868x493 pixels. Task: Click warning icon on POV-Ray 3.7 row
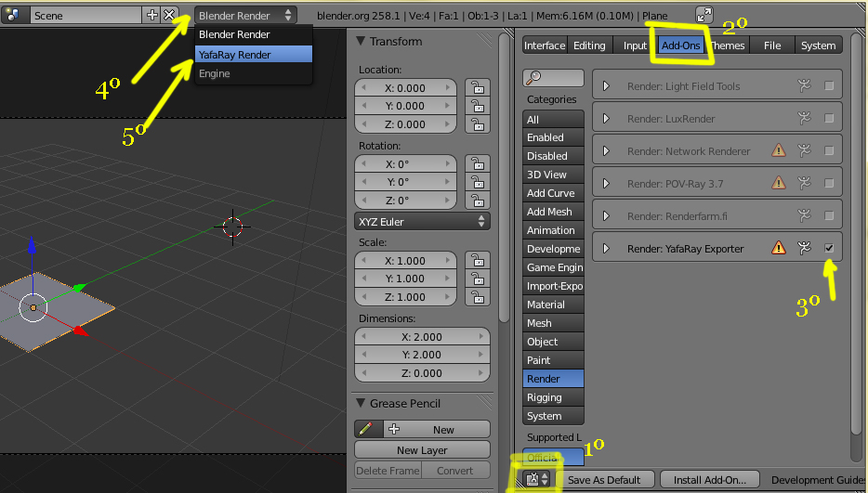click(779, 183)
